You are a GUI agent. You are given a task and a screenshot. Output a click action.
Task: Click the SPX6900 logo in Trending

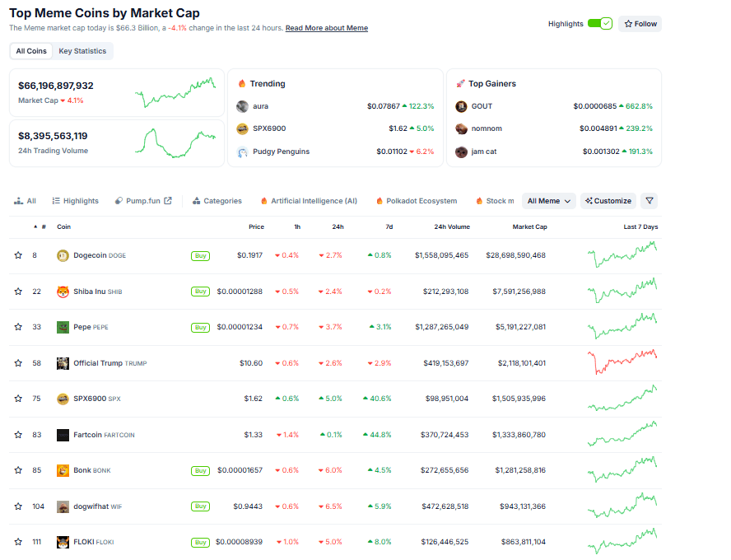point(242,128)
